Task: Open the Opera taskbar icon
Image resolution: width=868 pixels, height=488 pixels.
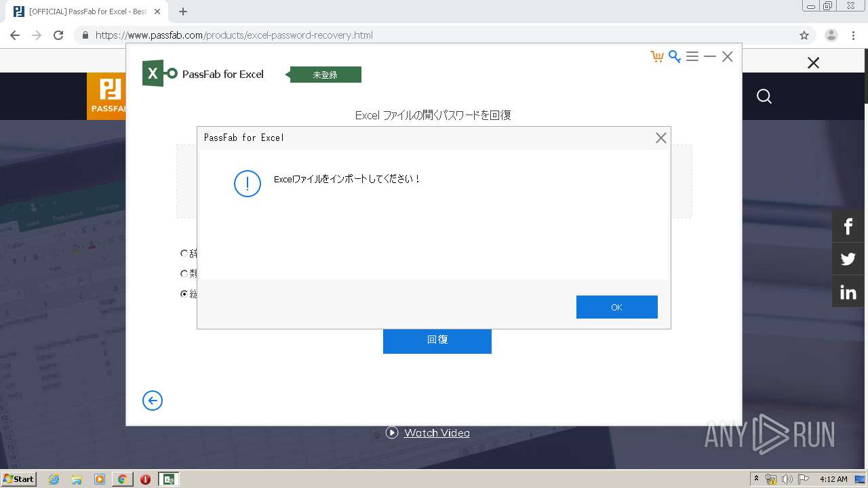Action: click(x=145, y=479)
